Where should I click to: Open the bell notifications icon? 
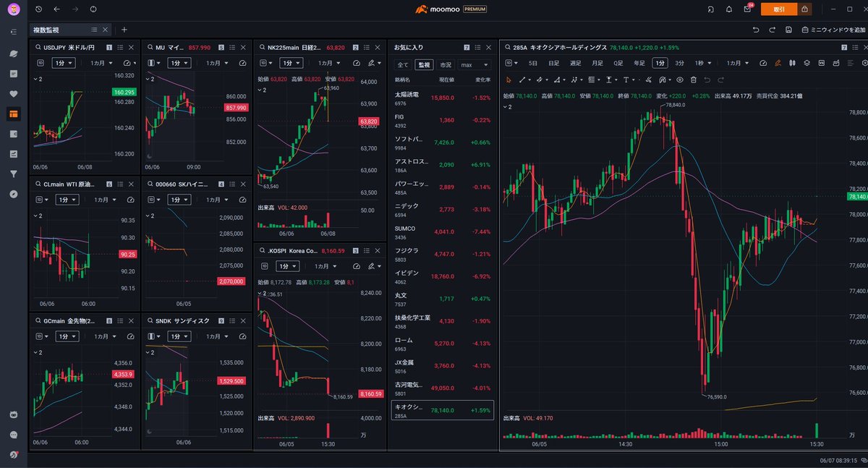point(729,9)
